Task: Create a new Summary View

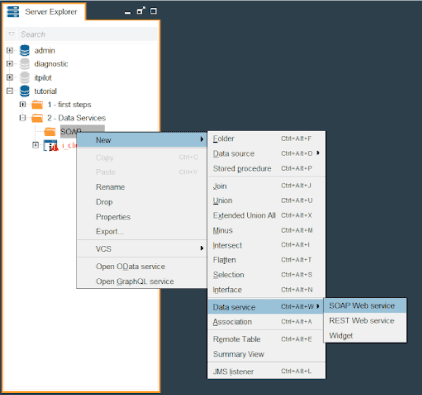Action: [x=266, y=354]
